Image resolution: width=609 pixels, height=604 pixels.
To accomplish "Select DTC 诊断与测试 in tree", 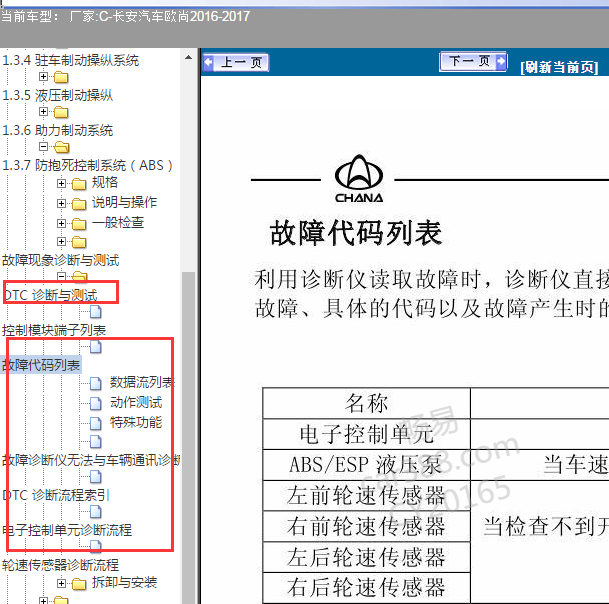I will [50, 295].
